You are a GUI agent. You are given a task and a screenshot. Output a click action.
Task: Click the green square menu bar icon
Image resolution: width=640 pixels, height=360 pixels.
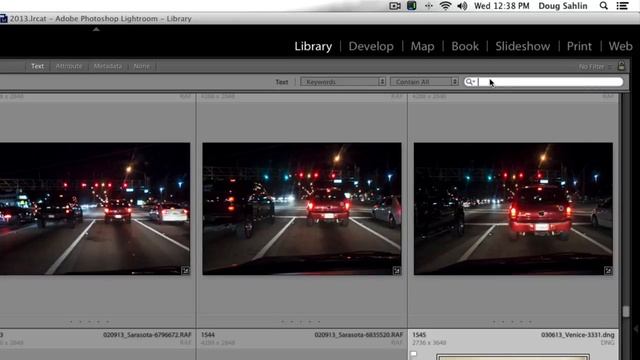(x=411, y=6)
